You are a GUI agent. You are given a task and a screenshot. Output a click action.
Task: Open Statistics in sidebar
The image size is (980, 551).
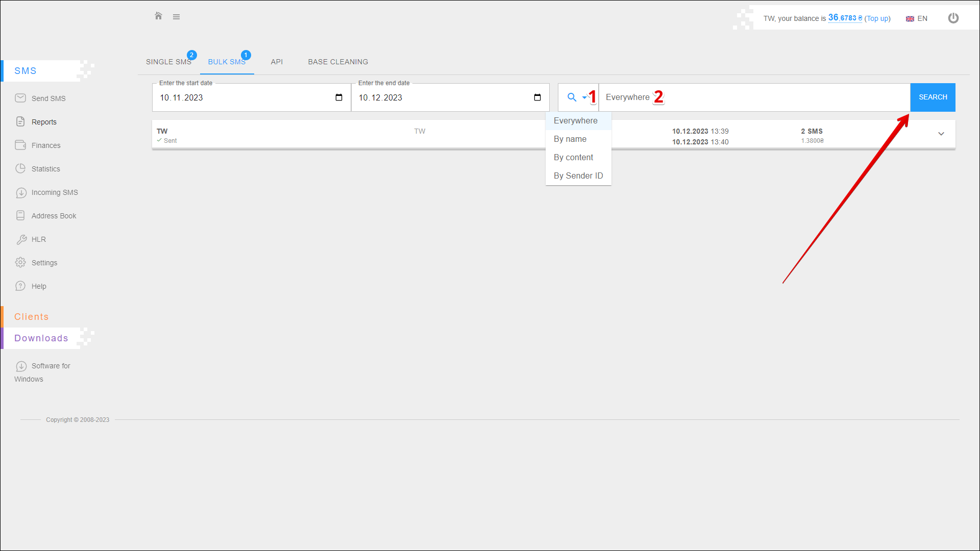pos(45,169)
